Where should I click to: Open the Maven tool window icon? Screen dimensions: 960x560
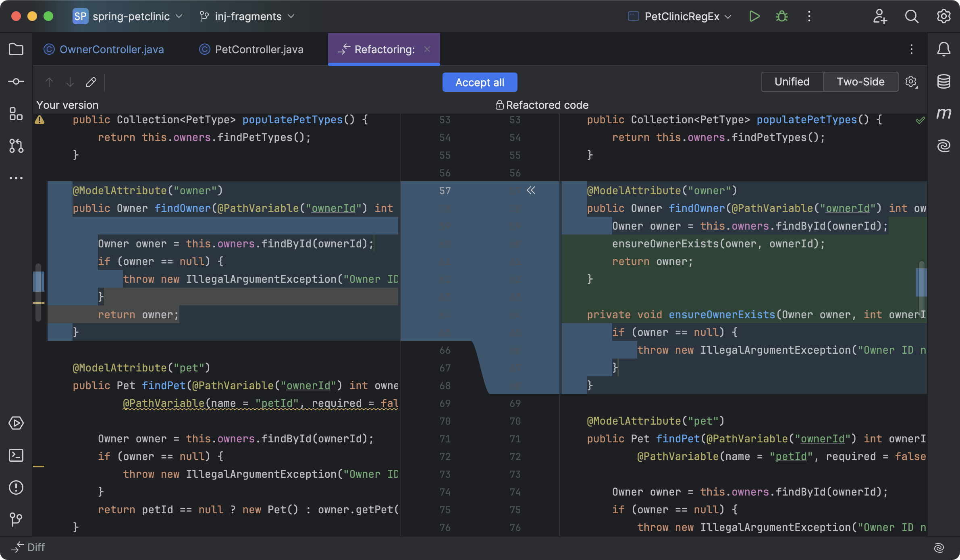coord(943,114)
